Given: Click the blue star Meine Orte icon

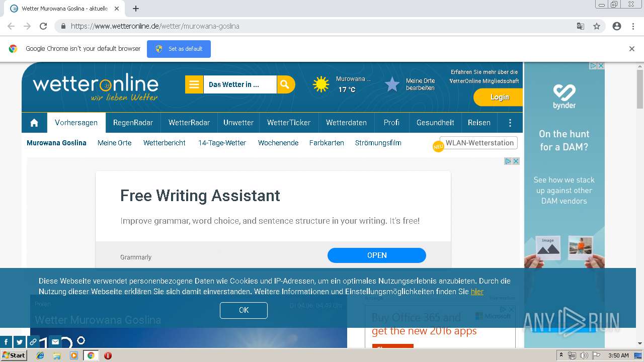Looking at the screenshot, I should point(392,84).
